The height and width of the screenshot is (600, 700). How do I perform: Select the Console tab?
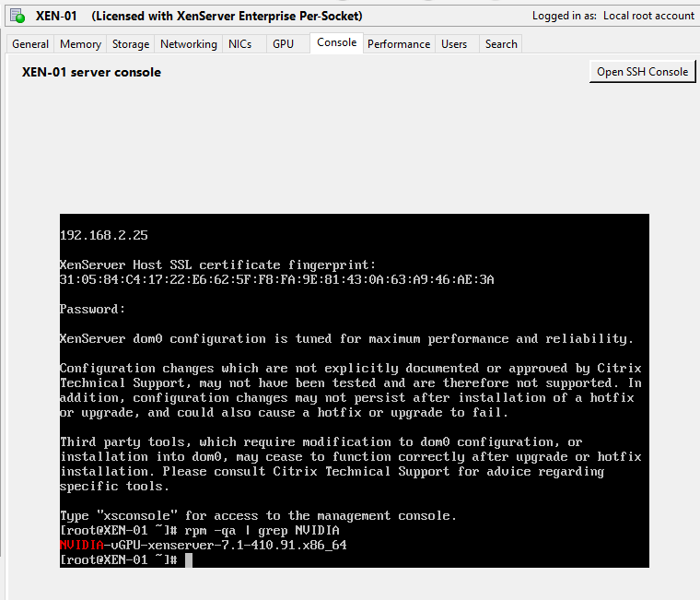tap(336, 43)
